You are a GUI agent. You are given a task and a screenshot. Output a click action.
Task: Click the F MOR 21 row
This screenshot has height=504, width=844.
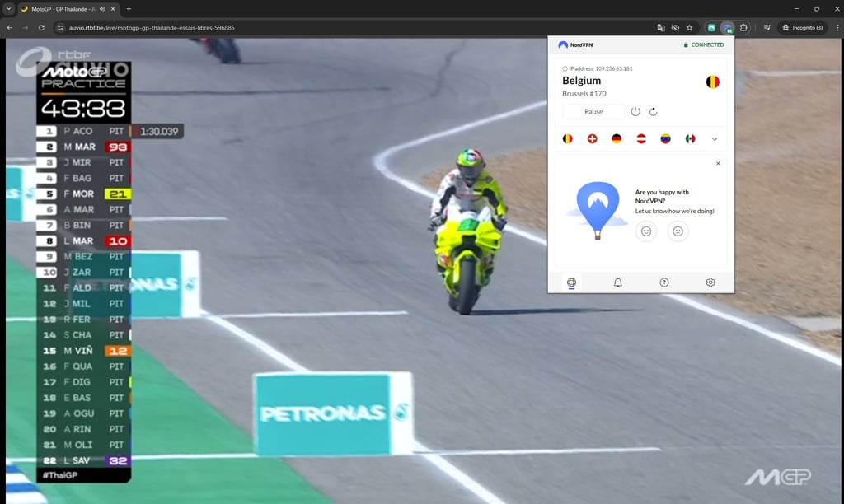coord(83,194)
